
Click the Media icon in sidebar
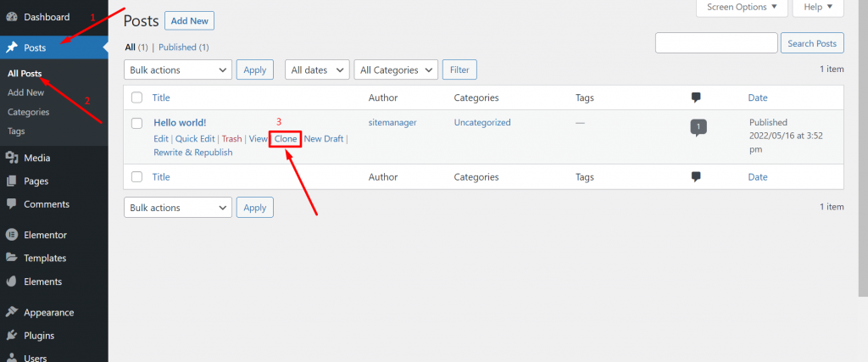12,158
